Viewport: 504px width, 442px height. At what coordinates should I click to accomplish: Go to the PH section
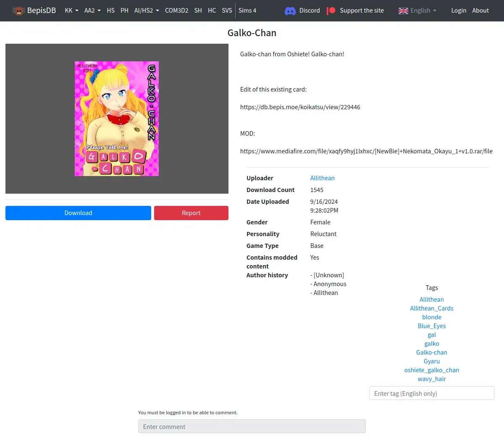pyautogui.click(x=124, y=11)
